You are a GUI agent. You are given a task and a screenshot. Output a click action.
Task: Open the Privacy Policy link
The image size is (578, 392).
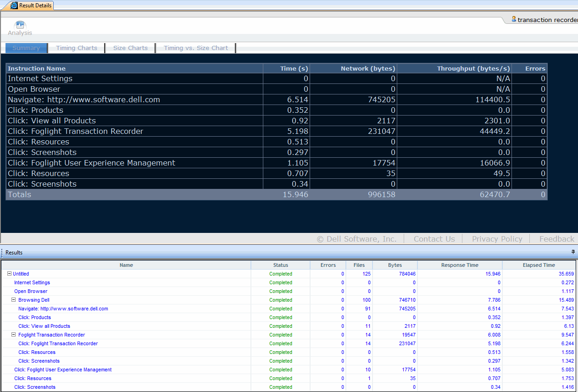[497, 239]
